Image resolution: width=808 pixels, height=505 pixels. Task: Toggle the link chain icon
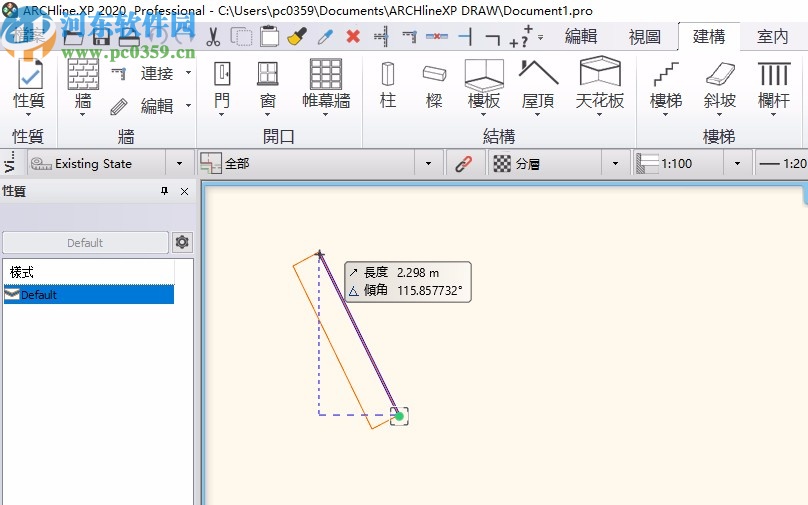[x=463, y=164]
